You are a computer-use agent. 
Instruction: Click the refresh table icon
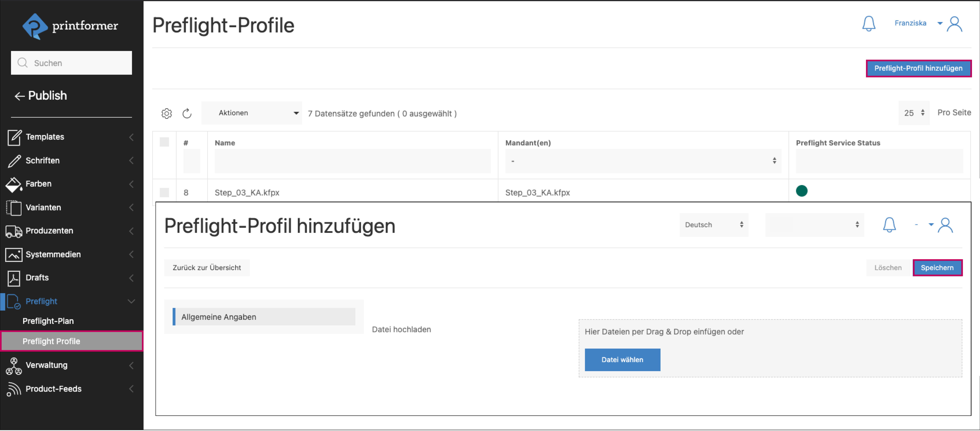click(187, 113)
